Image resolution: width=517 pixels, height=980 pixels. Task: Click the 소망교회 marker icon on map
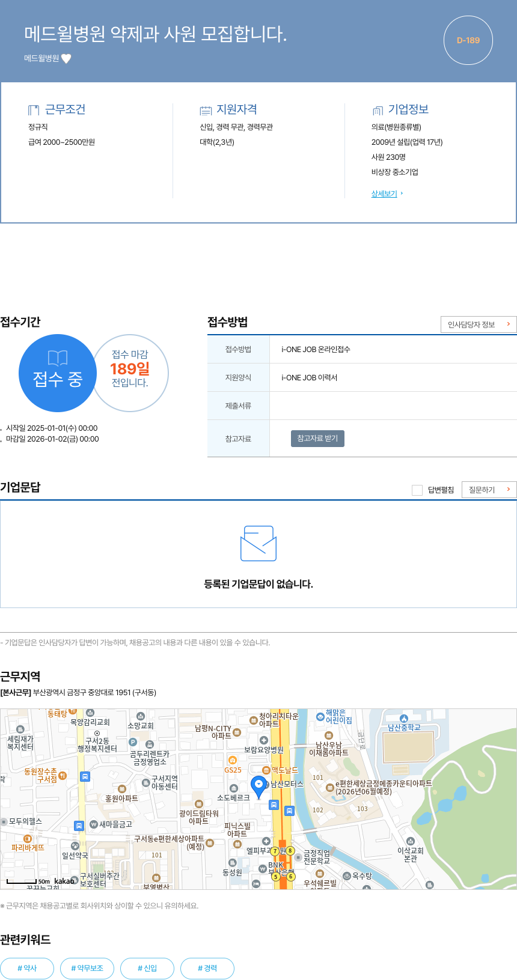point(140,716)
